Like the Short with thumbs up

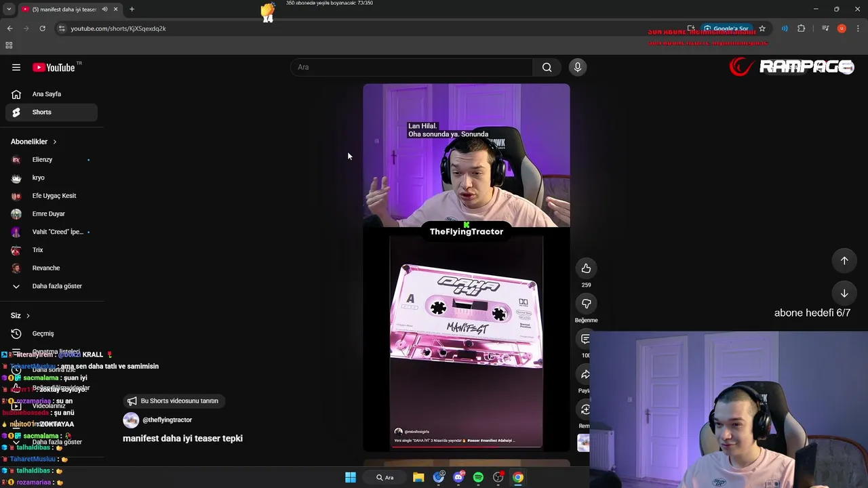pyautogui.click(x=586, y=268)
